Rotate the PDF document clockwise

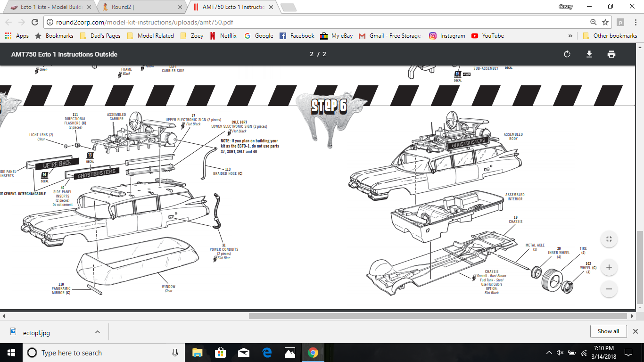point(567,54)
